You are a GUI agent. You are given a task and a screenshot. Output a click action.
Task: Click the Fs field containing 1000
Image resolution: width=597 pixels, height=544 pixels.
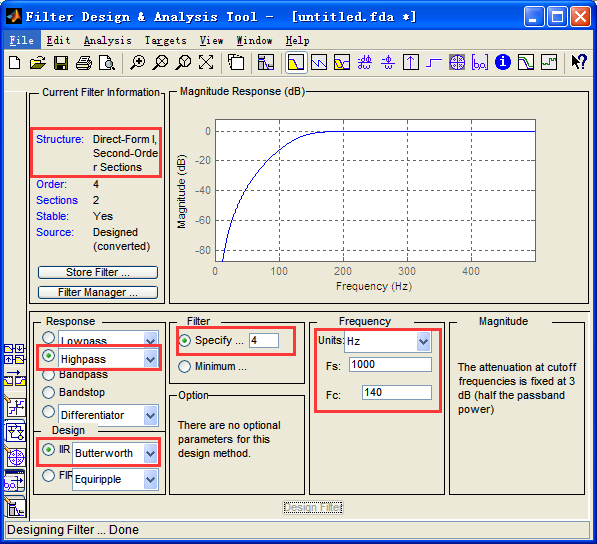tap(390, 364)
